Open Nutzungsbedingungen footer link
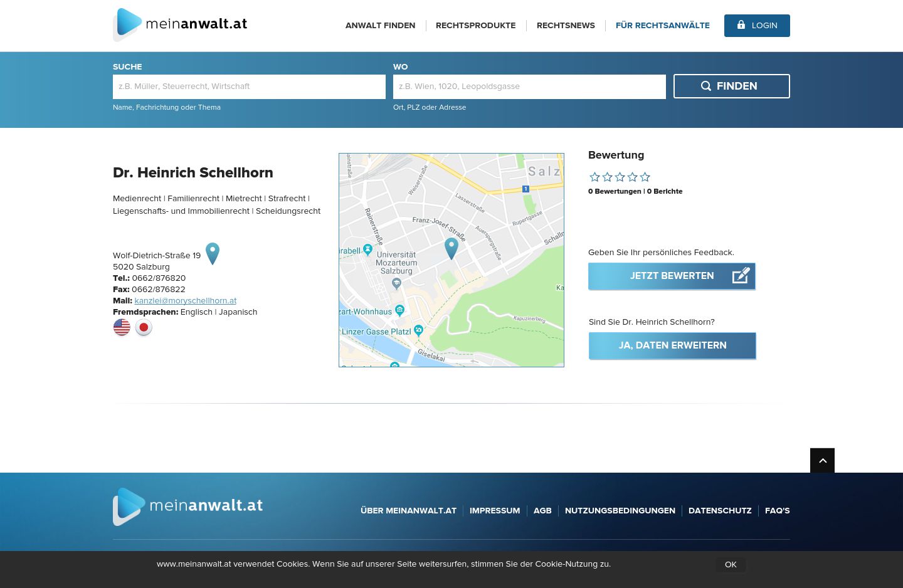The width and height of the screenshot is (903, 588). (620, 510)
